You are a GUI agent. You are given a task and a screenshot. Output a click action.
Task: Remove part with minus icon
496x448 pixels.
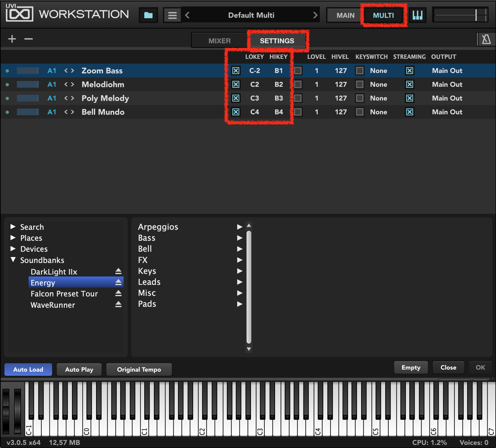pos(29,39)
